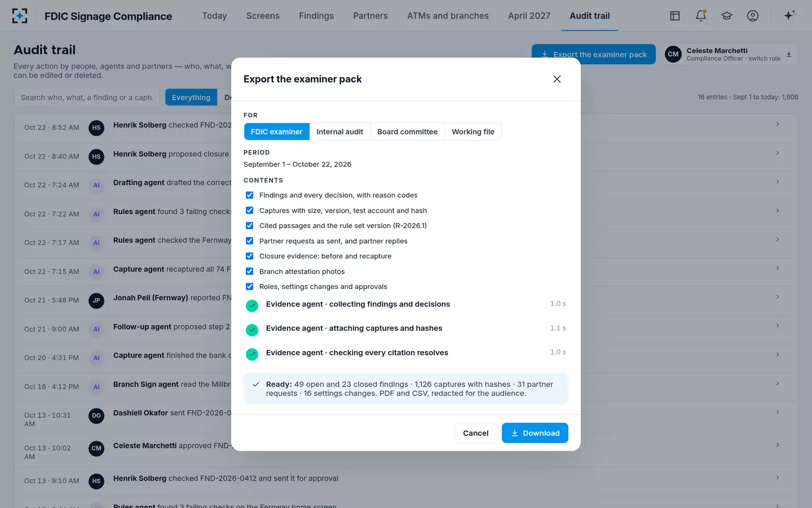Open the switch role dropdown arrow

(789, 55)
